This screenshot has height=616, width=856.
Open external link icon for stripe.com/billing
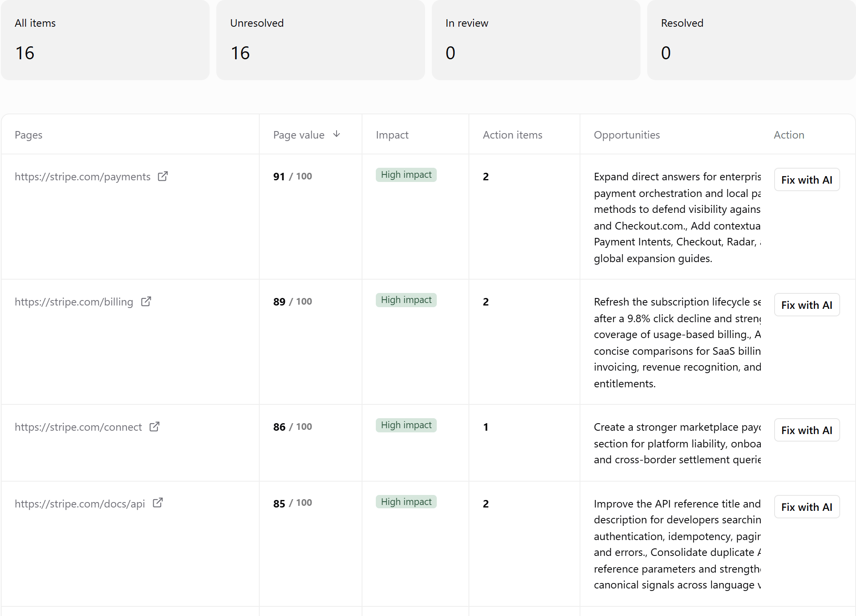146,301
